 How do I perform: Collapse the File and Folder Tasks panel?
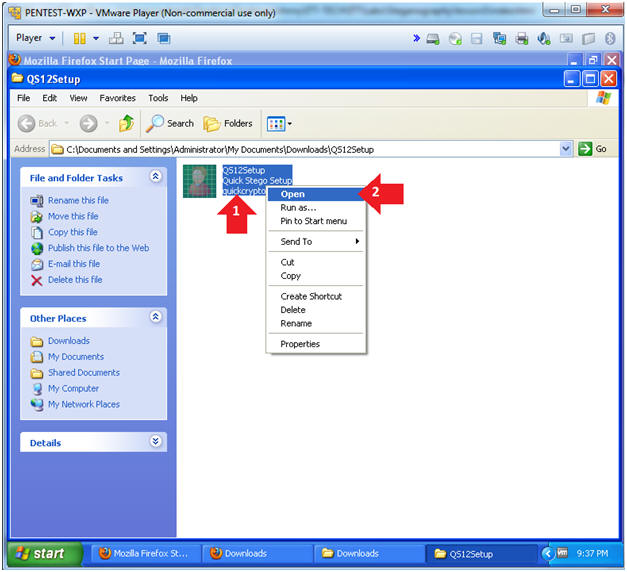[156, 176]
